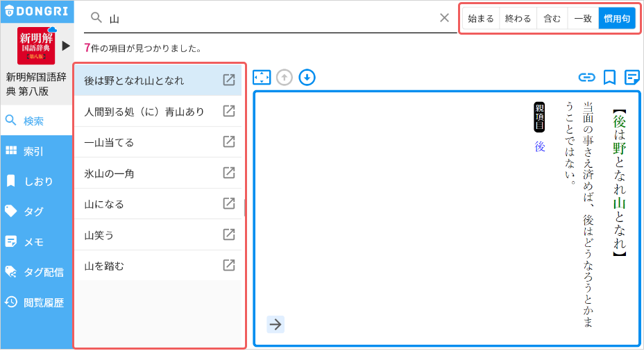This screenshot has width=644, height=351.
Task: Open 山になる in new window
Action: pyautogui.click(x=229, y=203)
